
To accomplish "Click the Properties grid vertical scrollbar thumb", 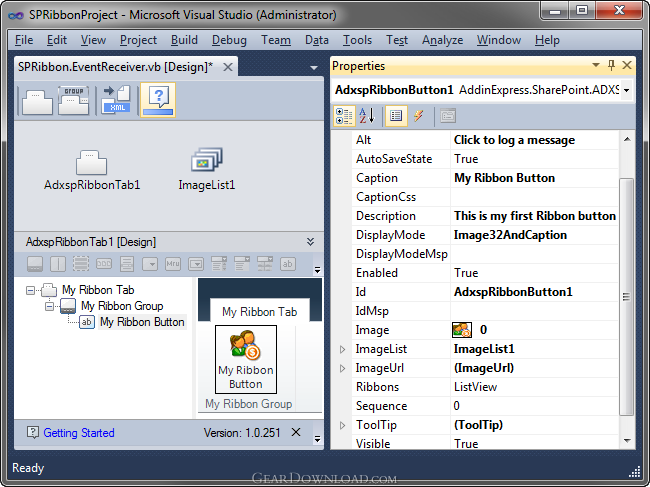I will [626, 297].
